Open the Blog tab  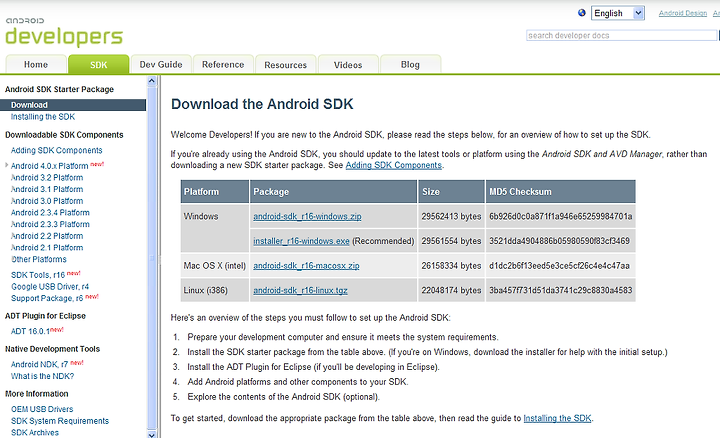pyautogui.click(x=410, y=65)
